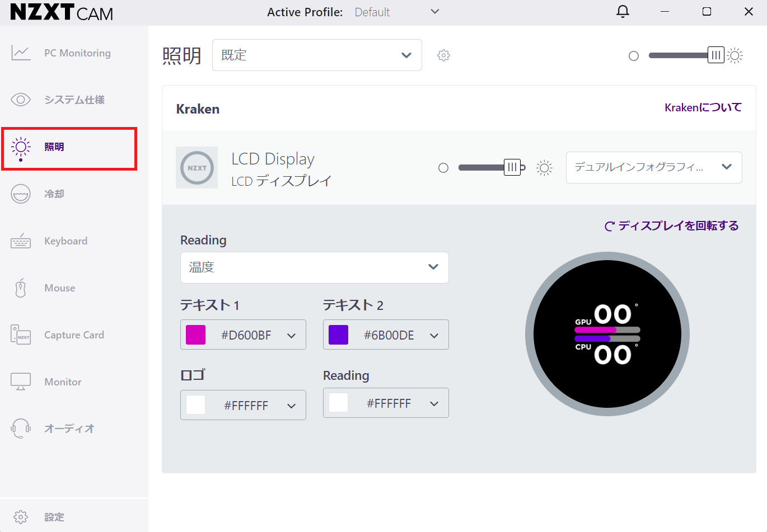Click the PC Monitoring chart icon
Viewport: 767px width, 532px height.
[21, 53]
